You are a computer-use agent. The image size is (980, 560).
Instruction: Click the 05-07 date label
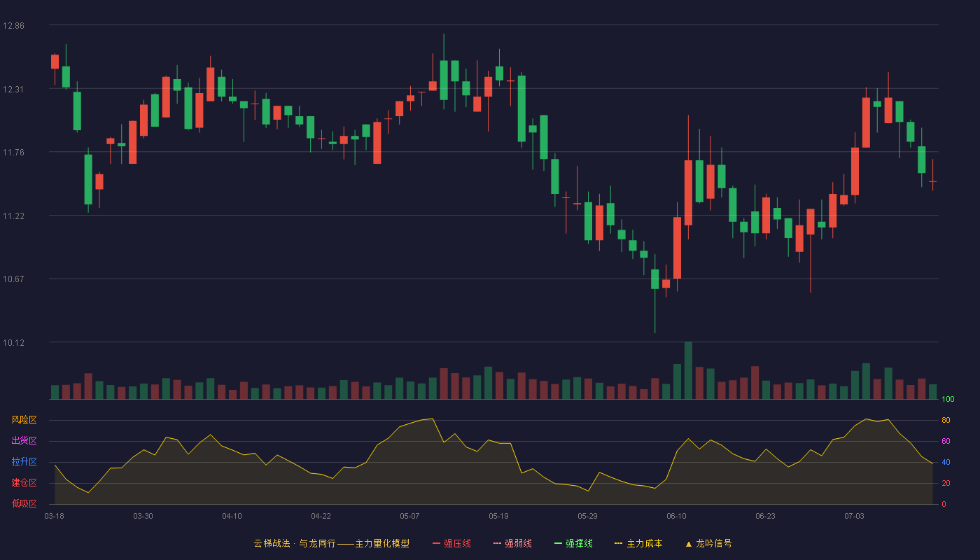[409, 516]
